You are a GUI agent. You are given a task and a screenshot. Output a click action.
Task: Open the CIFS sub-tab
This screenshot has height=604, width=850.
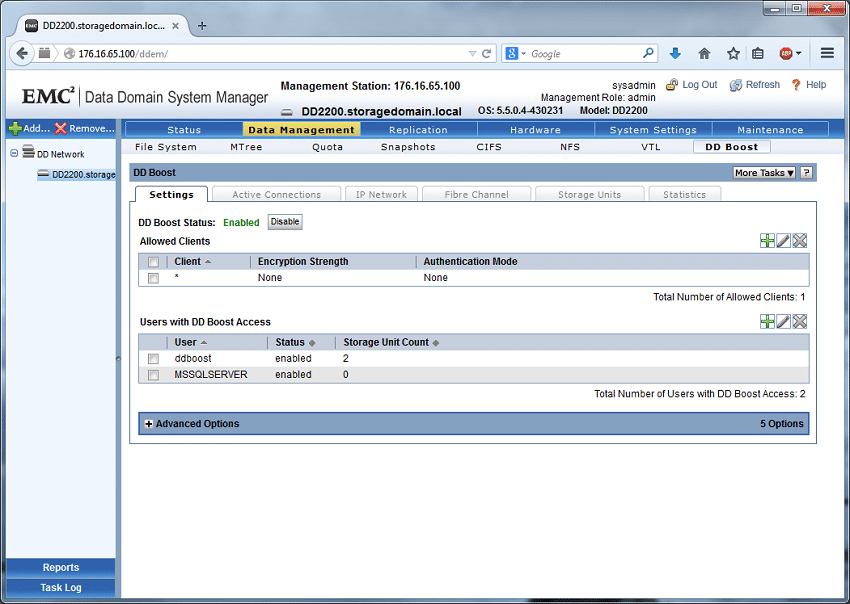coord(489,147)
